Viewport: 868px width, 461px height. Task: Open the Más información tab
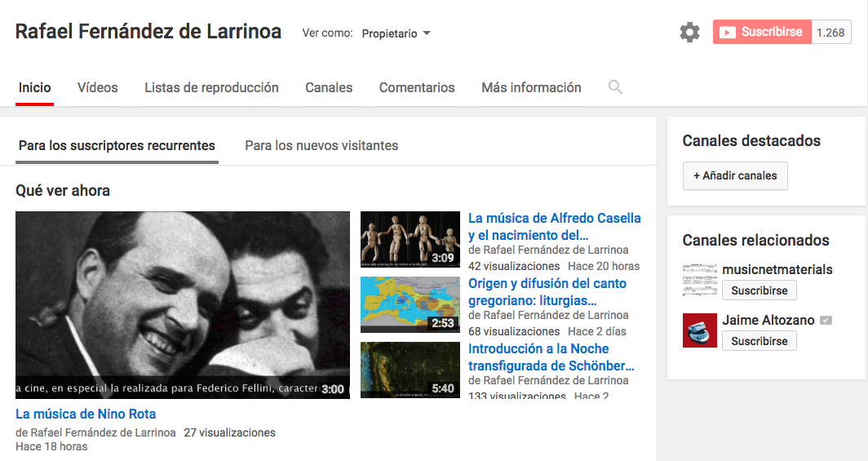531,87
